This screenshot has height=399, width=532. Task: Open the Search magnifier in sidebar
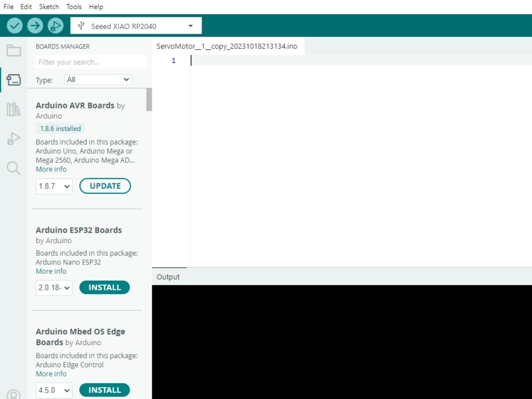pyautogui.click(x=14, y=168)
